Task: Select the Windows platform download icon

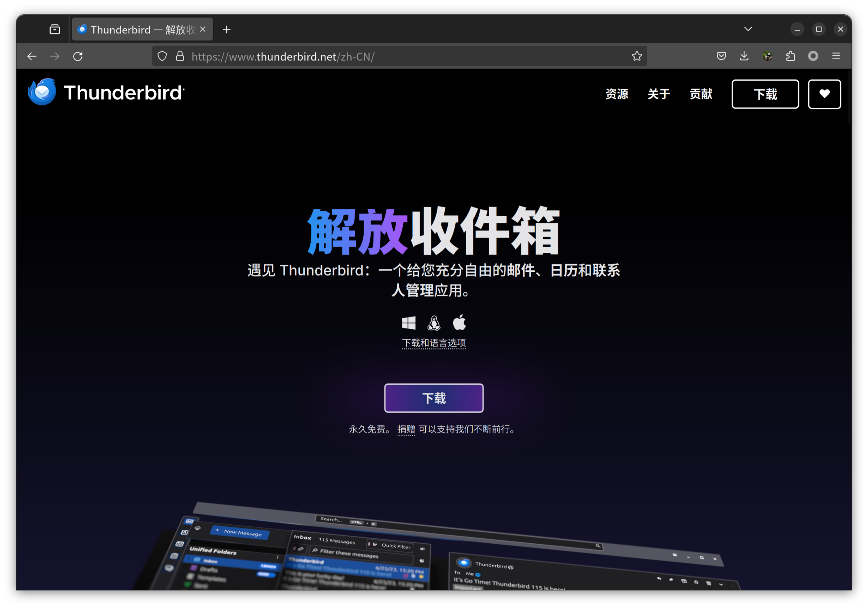Action: point(408,323)
